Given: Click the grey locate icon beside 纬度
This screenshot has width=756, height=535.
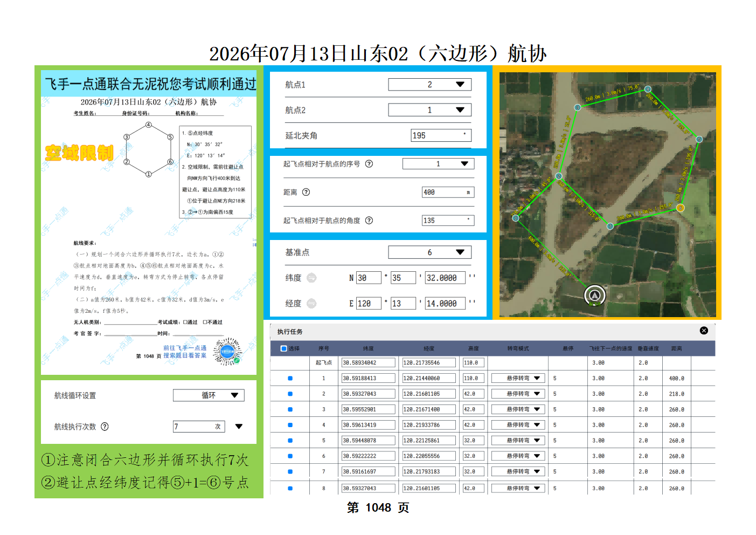Looking at the screenshot, I should coord(311,278).
